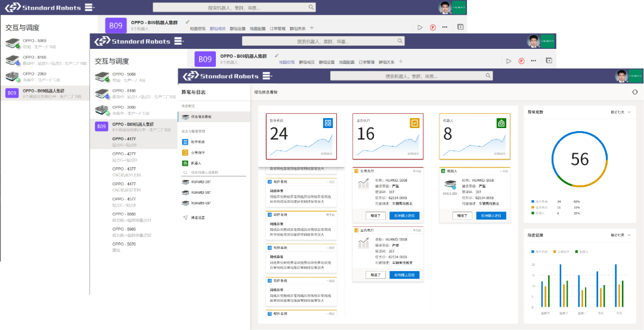Click user avatar in front window header
The width and height of the screenshot is (644, 330).
(x=621, y=76)
